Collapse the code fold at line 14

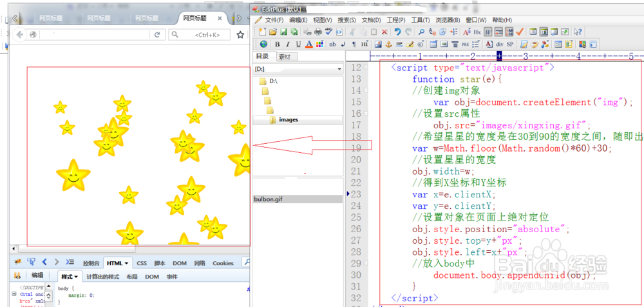click(x=365, y=90)
